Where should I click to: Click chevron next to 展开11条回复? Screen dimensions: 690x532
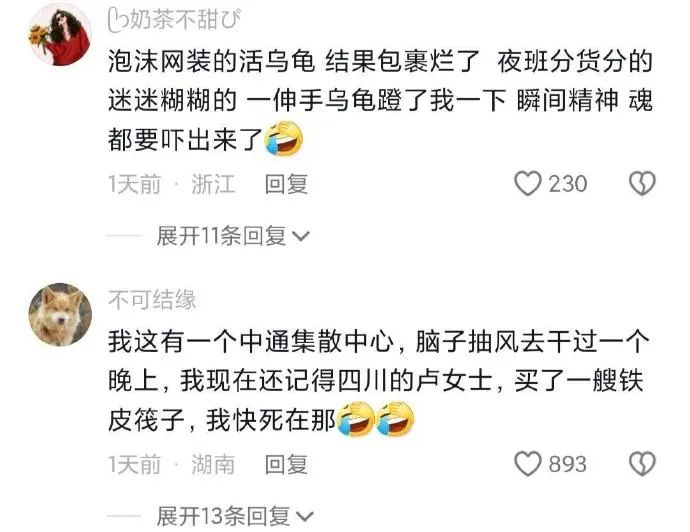301,237
